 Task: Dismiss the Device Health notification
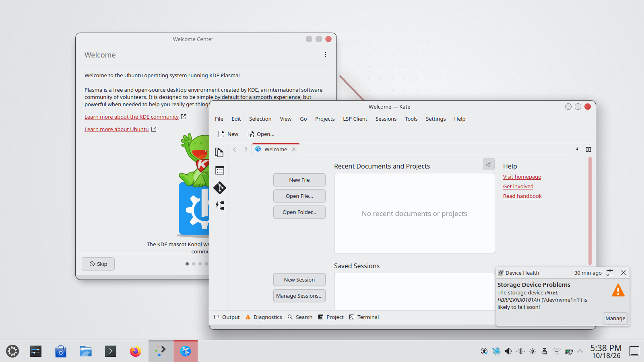coord(623,273)
